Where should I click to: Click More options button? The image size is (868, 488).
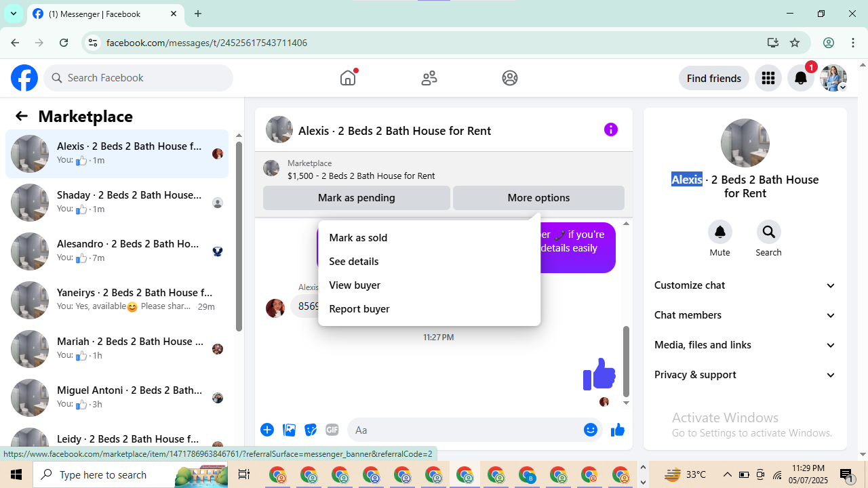pyautogui.click(x=538, y=198)
